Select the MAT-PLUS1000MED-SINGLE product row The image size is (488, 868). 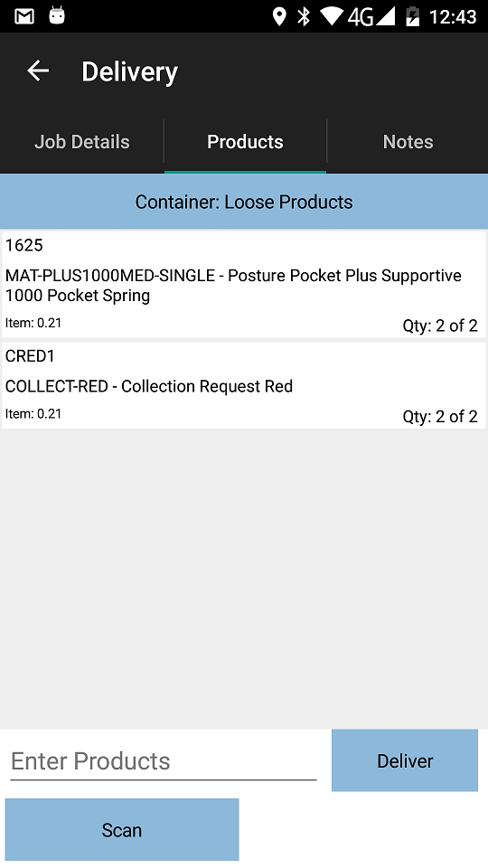pos(244,285)
